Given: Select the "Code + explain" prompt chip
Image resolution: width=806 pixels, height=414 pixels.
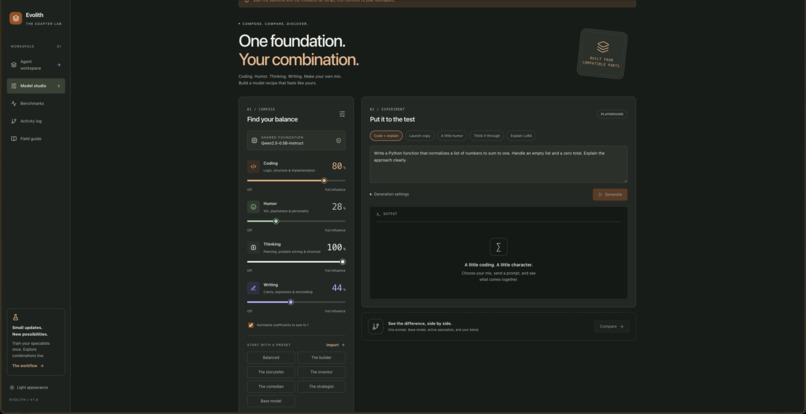Looking at the screenshot, I should (x=386, y=136).
